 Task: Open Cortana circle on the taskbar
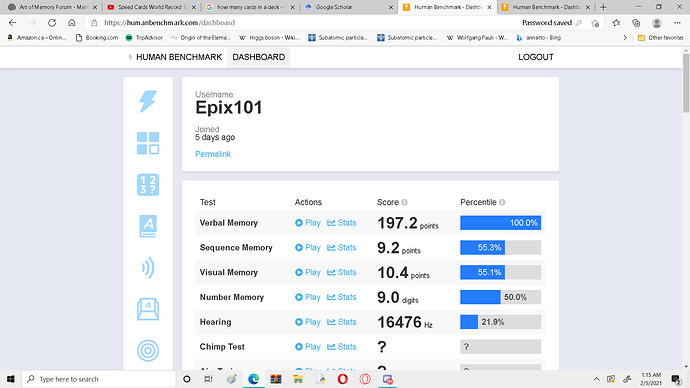point(187,379)
